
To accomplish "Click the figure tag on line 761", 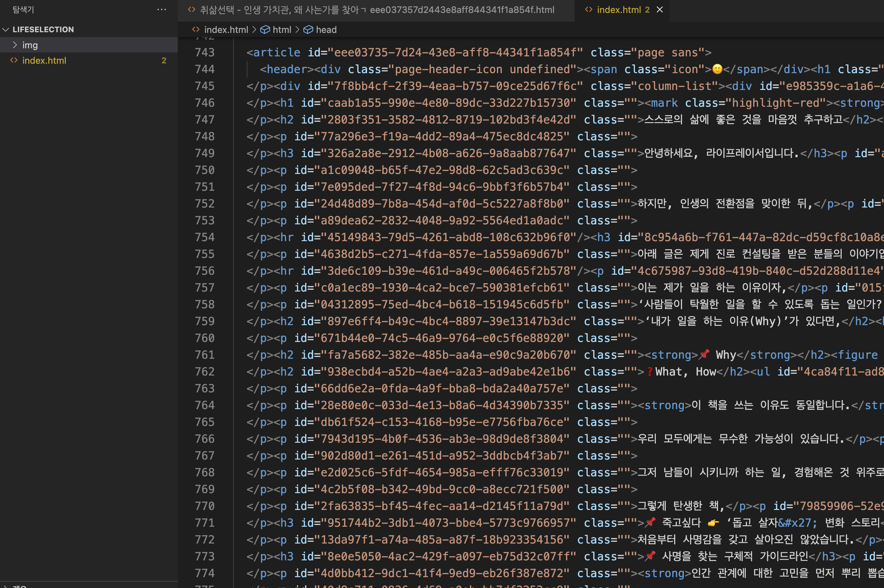I will 858,355.
